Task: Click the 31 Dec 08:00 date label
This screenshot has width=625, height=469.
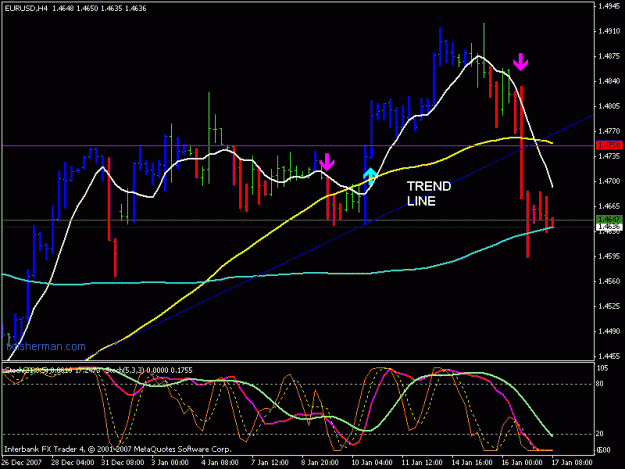Action: (123, 463)
